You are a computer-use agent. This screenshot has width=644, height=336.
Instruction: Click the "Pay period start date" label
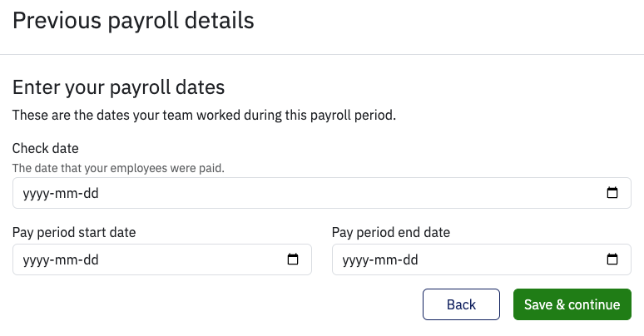click(74, 232)
